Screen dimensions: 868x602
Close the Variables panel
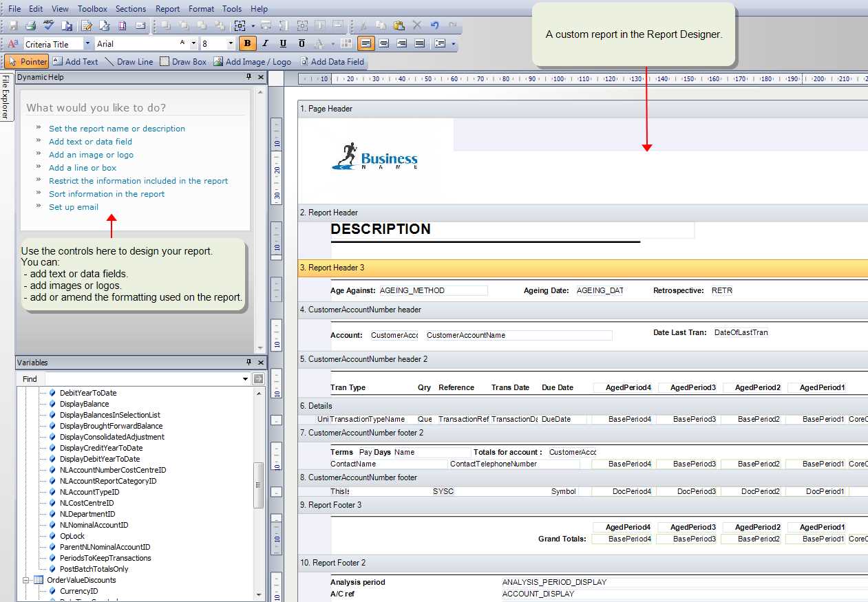[x=261, y=363]
